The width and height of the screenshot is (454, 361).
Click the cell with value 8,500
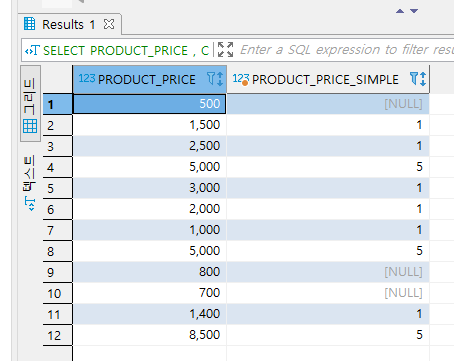(149, 335)
